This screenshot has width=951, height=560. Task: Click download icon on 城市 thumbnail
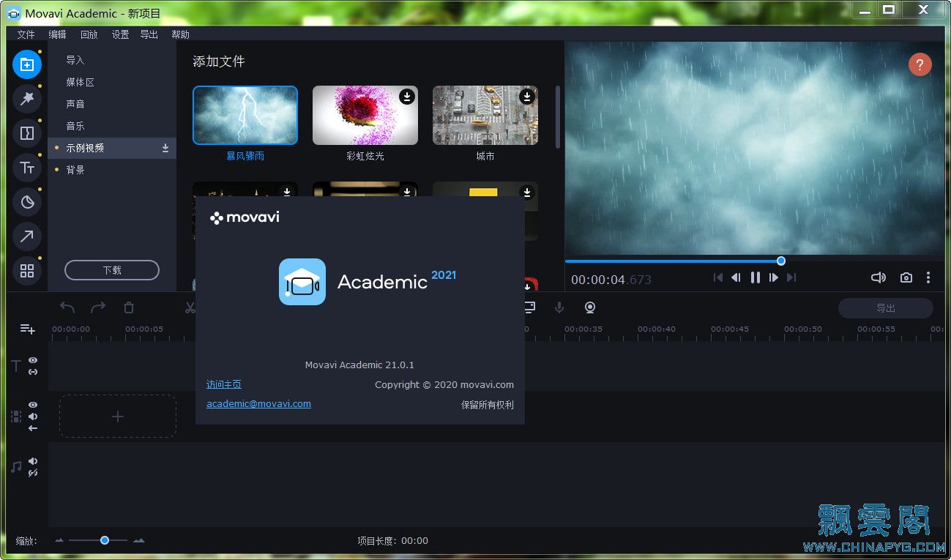[526, 97]
